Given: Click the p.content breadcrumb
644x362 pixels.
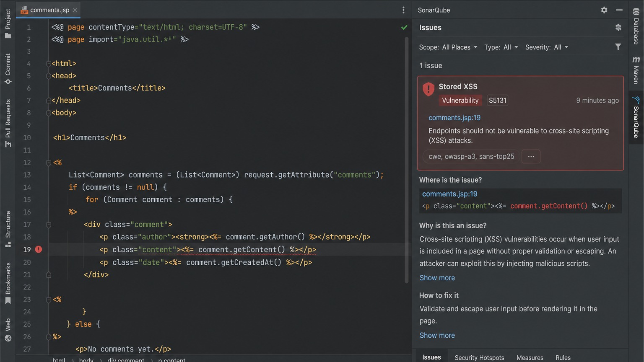Looking at the screenshot, I should [x=171, y=360].
